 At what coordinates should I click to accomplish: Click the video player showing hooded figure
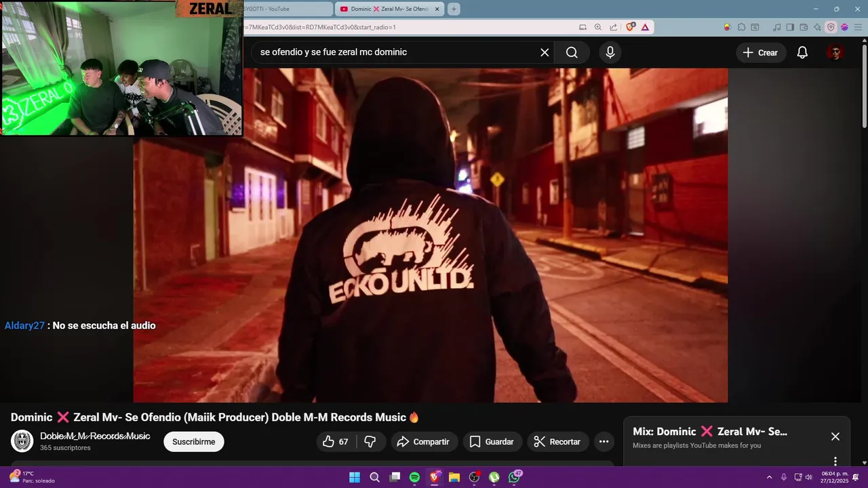[431, 235]
